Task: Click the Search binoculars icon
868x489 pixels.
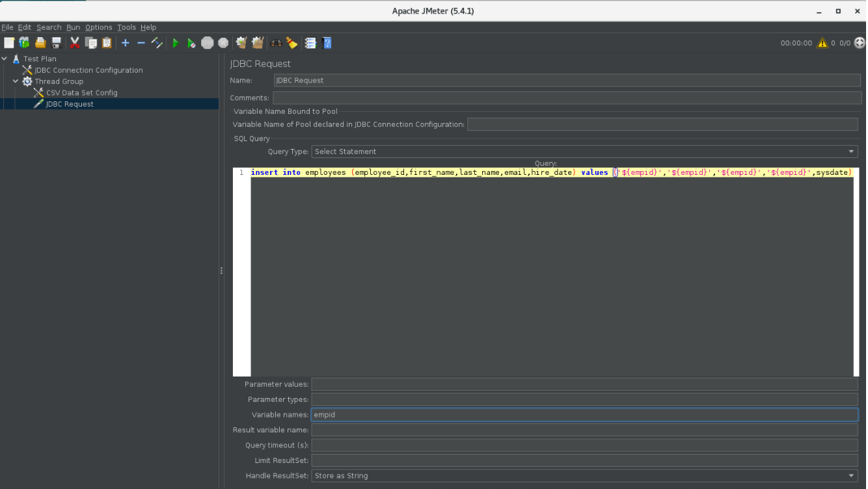Action: click(276, 43)
